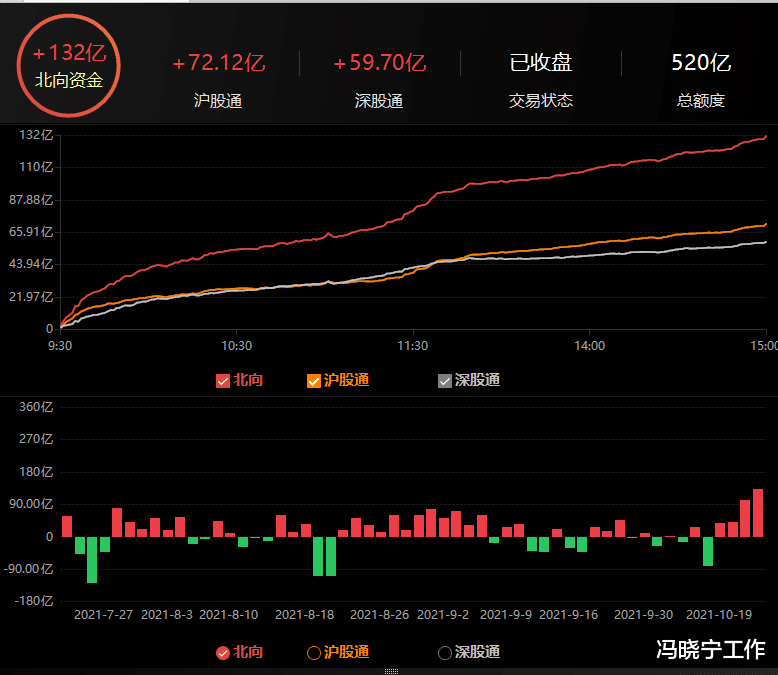Click the 11:30 marker on time axis
Image resolution: width=778 pixels, height=675 pixels.
413,345
